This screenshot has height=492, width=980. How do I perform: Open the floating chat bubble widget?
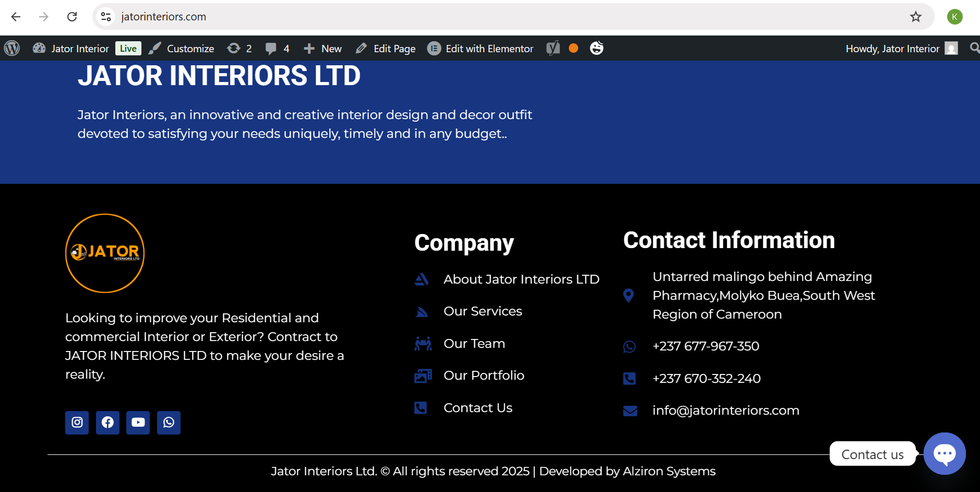945,453
